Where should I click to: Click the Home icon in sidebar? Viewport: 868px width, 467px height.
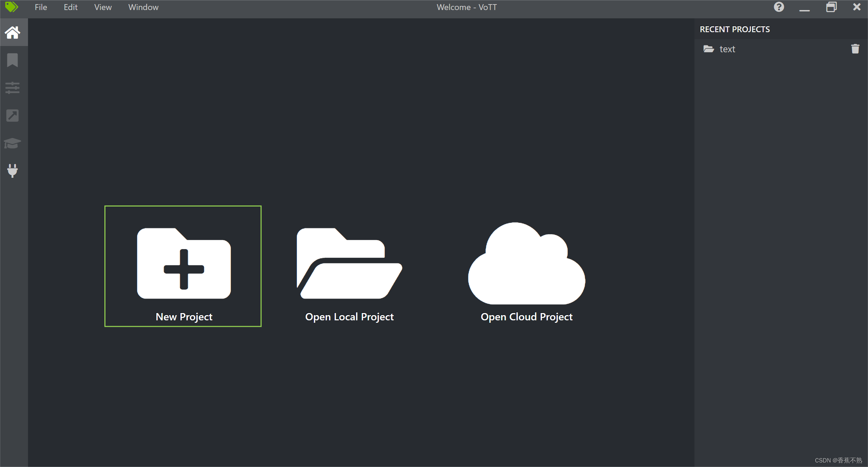point(12,33)
